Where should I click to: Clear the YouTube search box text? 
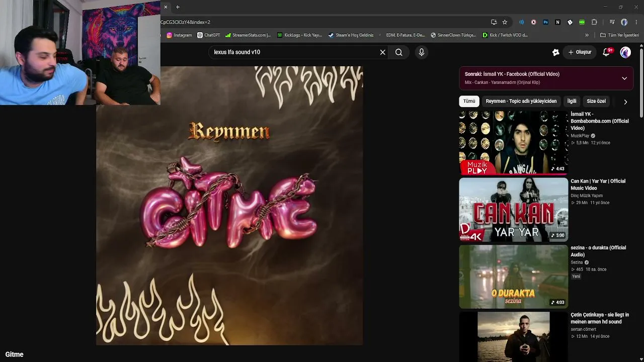click(x=382, y=52)
